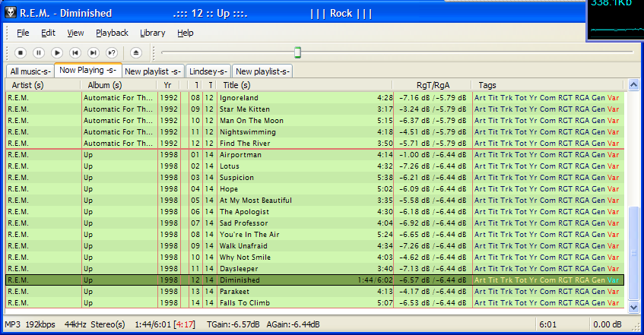Select the track Ignoreland
The image size is (644, 335).
click(315, 98)
